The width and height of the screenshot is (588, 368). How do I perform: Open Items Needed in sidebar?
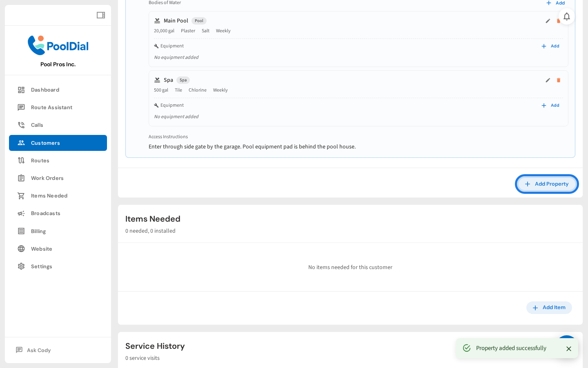(49, 196)
